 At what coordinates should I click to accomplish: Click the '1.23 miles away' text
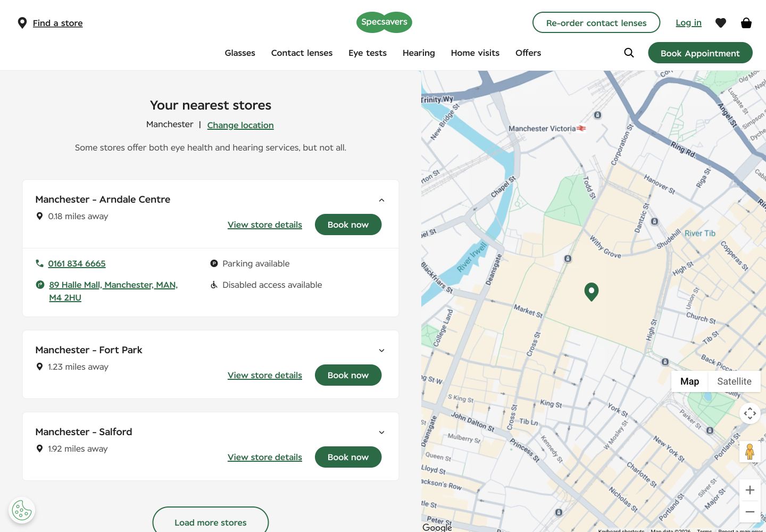(x=78, y=367)
